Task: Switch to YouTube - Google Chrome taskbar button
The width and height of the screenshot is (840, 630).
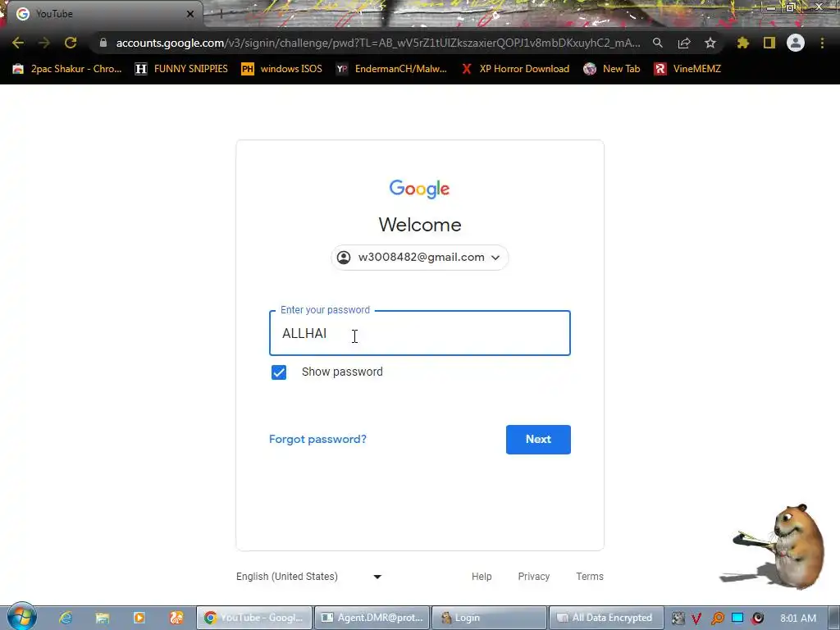Action: pos(254,618)
